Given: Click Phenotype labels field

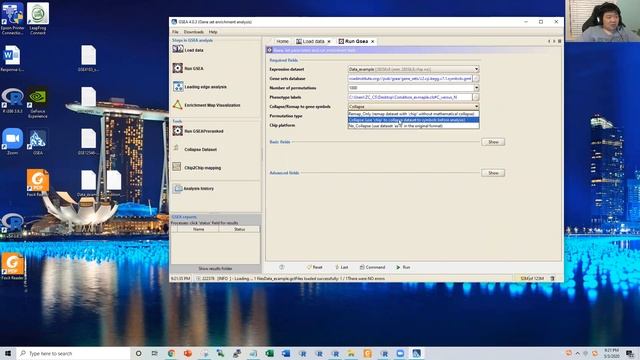Looking at the screenshot, I should click(x=410, y=97).
